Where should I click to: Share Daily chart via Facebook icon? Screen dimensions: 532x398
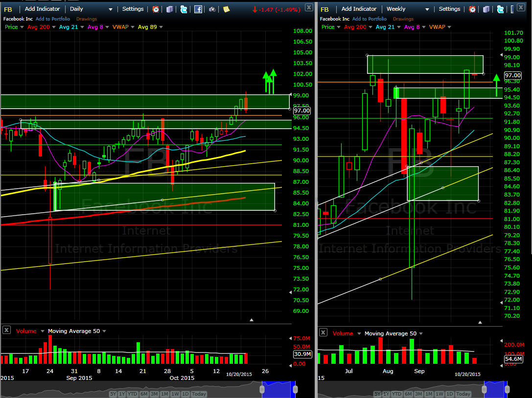pyautogui.click(x=198, y=9)
